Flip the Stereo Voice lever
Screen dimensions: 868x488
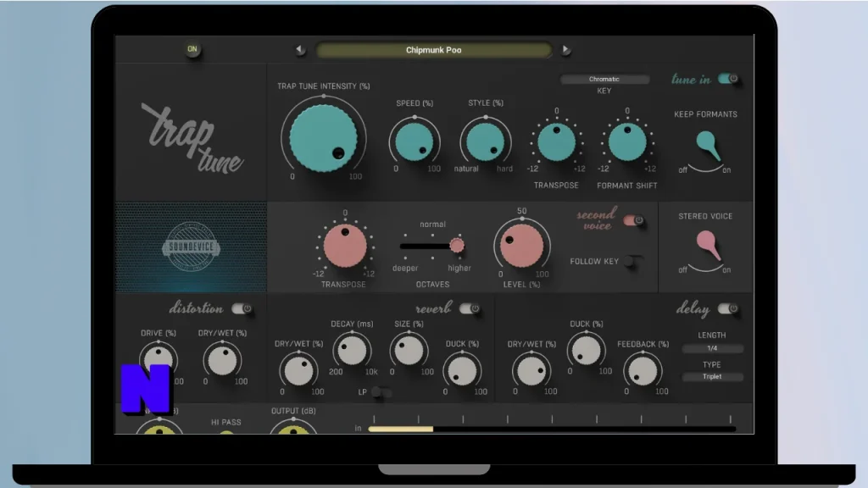click(708, 245)
